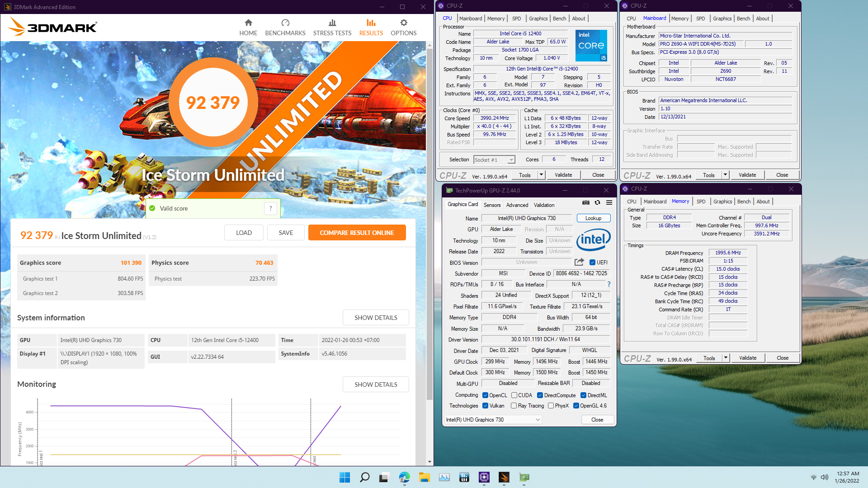The image size is (868, 488).
Task: Toggle the DirectCompute checkbox
Action: (x=540, y=395)
